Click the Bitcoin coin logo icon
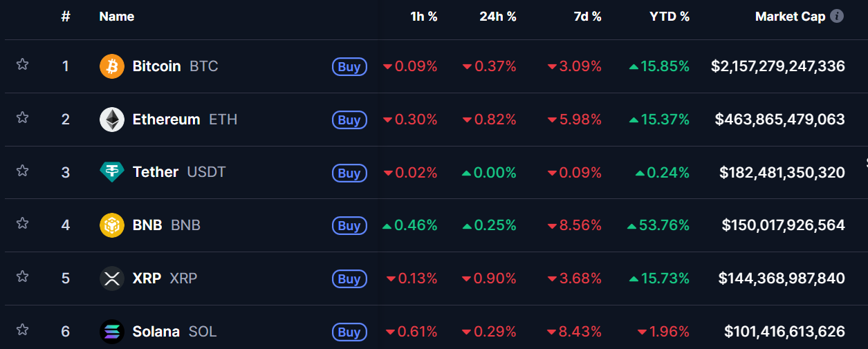868x349 pixels. pyautogui.click(x=112, y=66)
